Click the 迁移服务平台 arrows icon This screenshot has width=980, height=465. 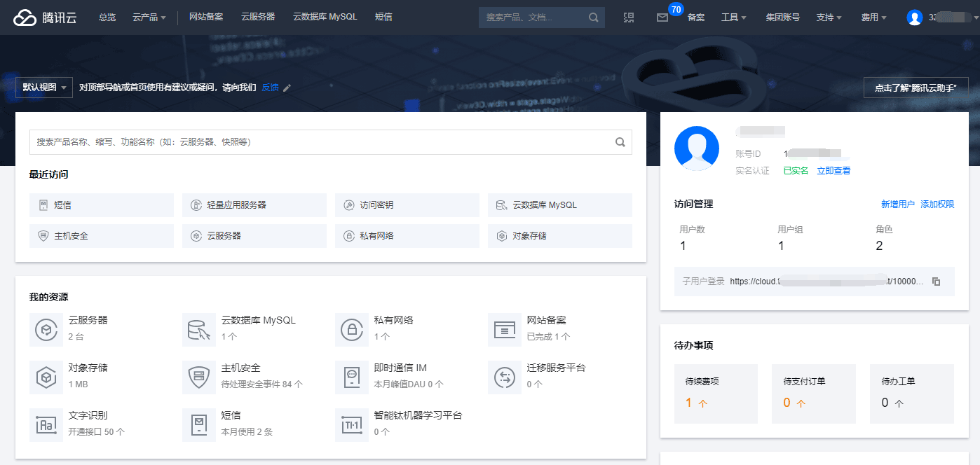pos(505,377)
